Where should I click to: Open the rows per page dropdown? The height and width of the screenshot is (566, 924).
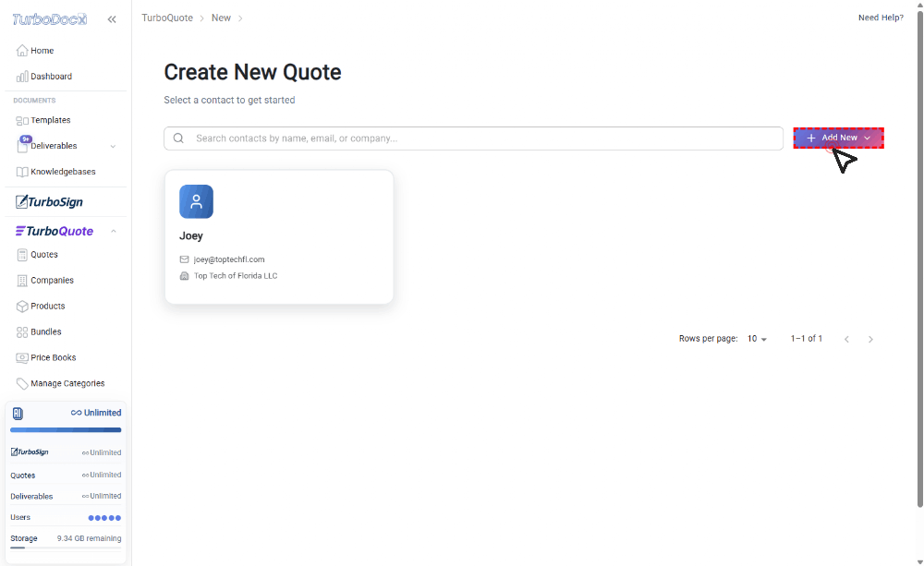(x=757, y=339)
